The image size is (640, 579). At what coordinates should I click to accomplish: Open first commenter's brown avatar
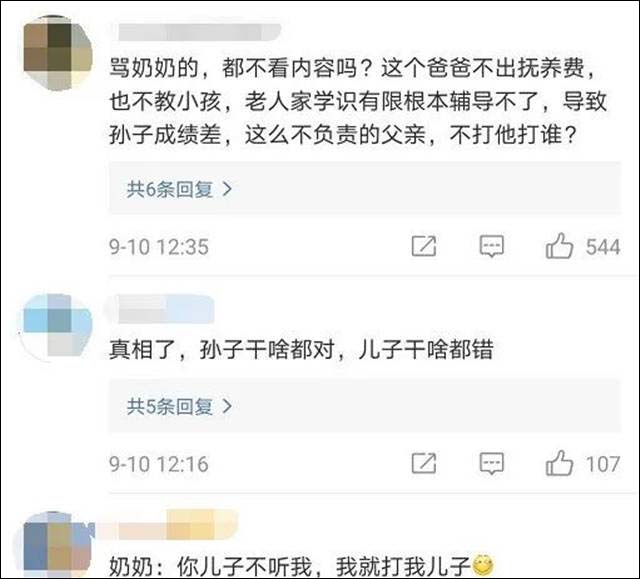pos(57,53)
